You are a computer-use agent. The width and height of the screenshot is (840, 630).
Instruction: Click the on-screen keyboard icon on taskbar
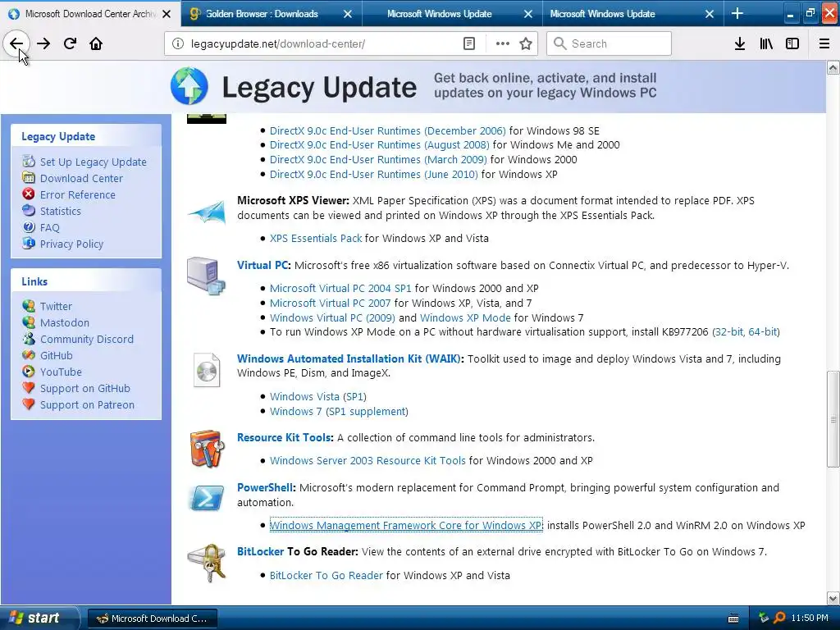pyautogui.click(x=733, y=619)
